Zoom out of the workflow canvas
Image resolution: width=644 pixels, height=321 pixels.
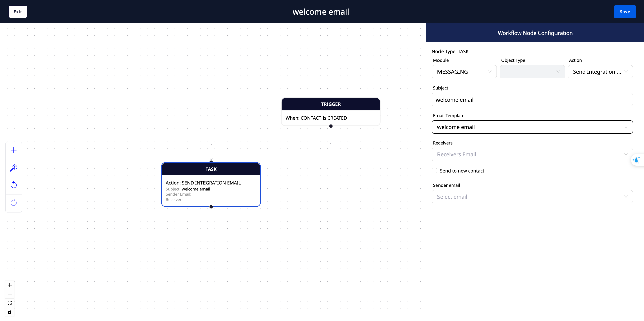(10, 294)
